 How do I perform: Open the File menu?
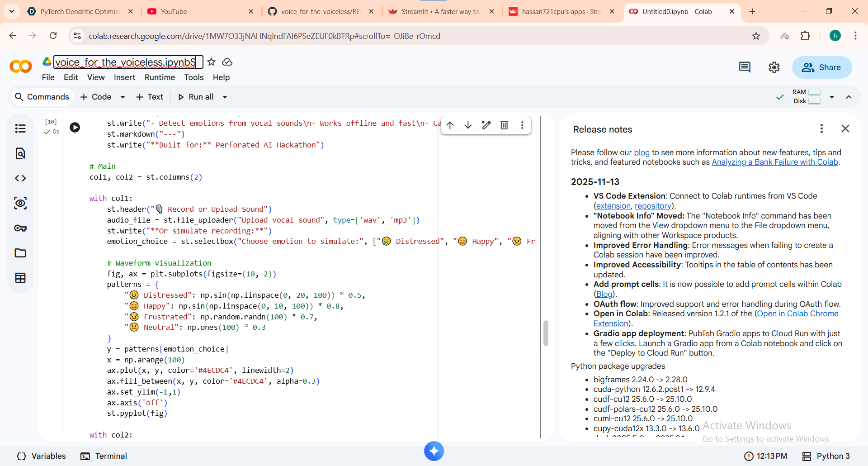48,77
